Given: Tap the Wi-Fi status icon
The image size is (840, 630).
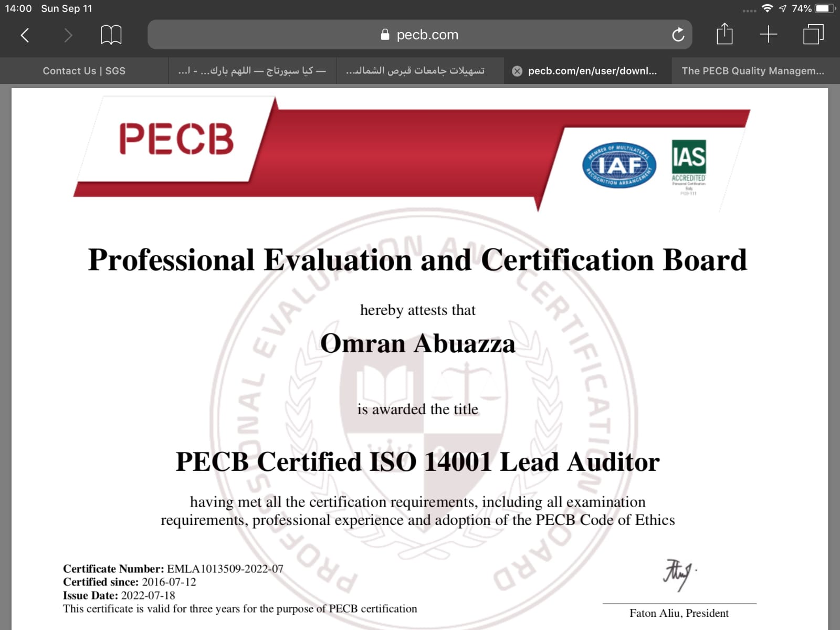Looking at the screenshot, I should click(x=767, y=8).
